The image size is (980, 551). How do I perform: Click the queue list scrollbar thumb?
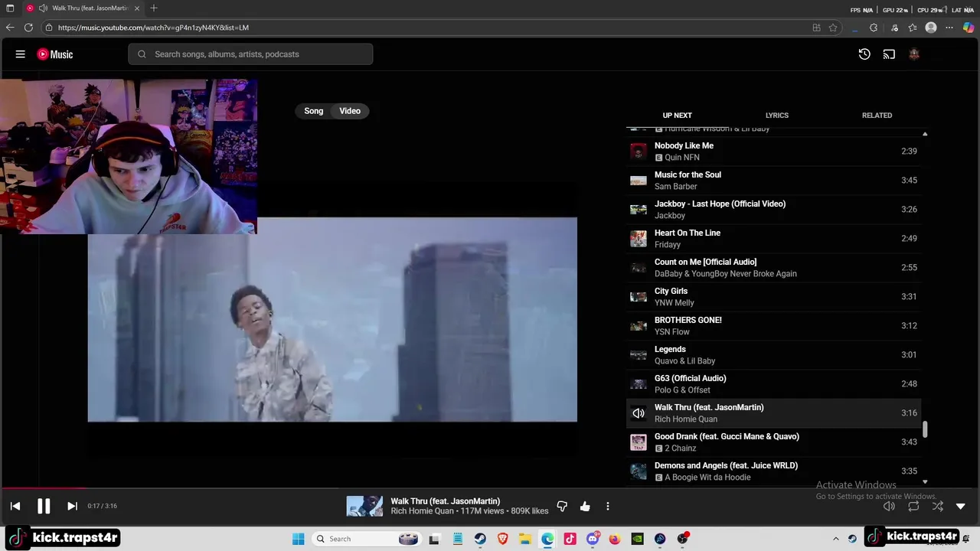(x=925, y=429)
